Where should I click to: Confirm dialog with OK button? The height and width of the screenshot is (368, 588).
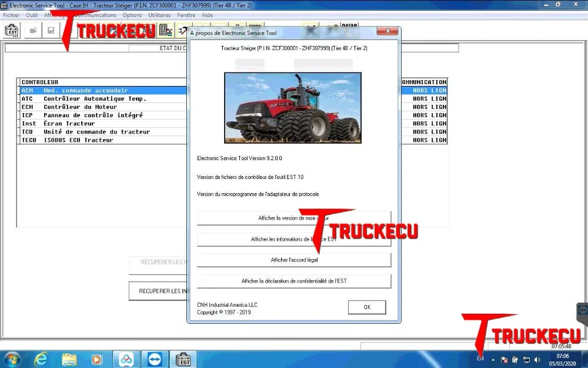pos(367,307)
